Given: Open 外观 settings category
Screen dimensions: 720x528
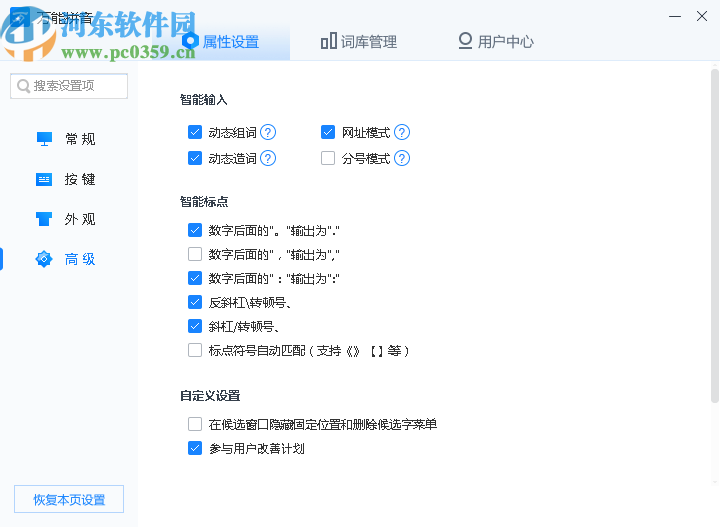Looking at the screenshot, I should point(66,219).
